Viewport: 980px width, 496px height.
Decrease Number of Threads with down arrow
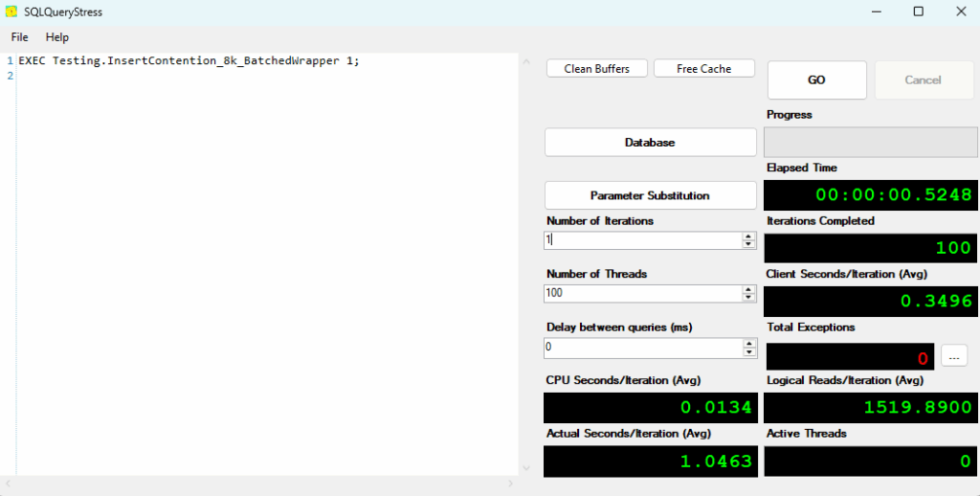(748, 298)
